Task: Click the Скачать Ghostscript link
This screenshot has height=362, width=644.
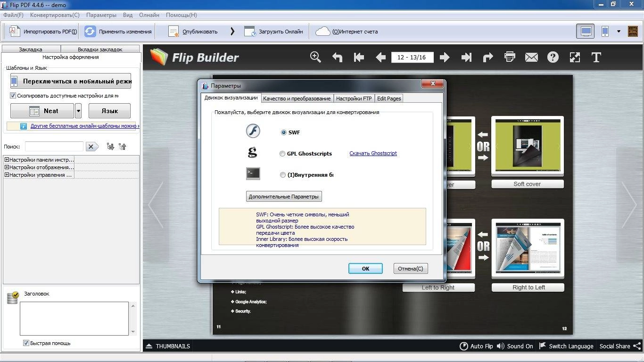Action: pos(373,153)
